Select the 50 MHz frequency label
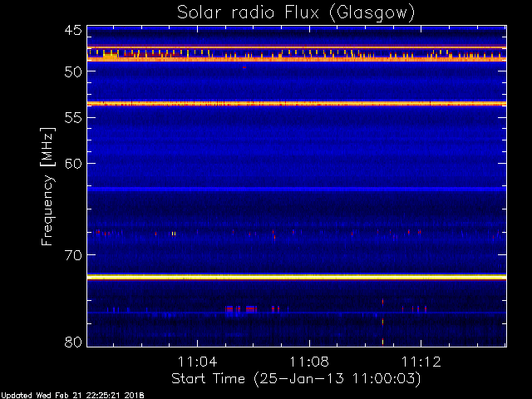The image size is (532, 399). tap(73, 71)
